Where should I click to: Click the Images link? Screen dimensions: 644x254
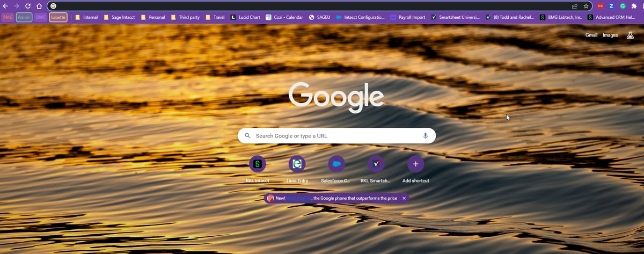[x=610, y=35]
